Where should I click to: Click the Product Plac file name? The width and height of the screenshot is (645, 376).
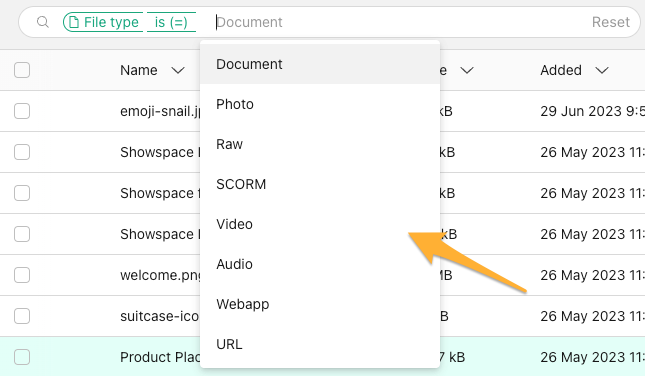coord(160,357)
